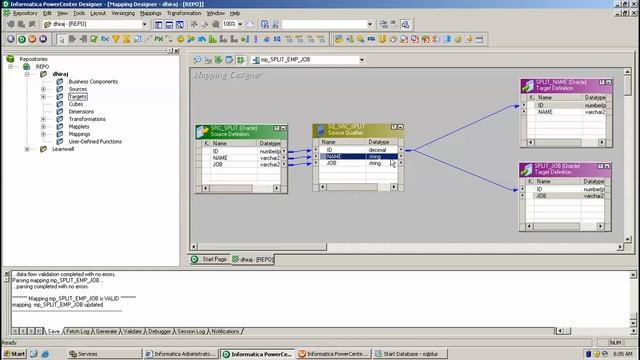The height and width of the screenshot is (360, 640).
Task: Click the zoom magnifier icon left of 100%
Action: [216, 24]
